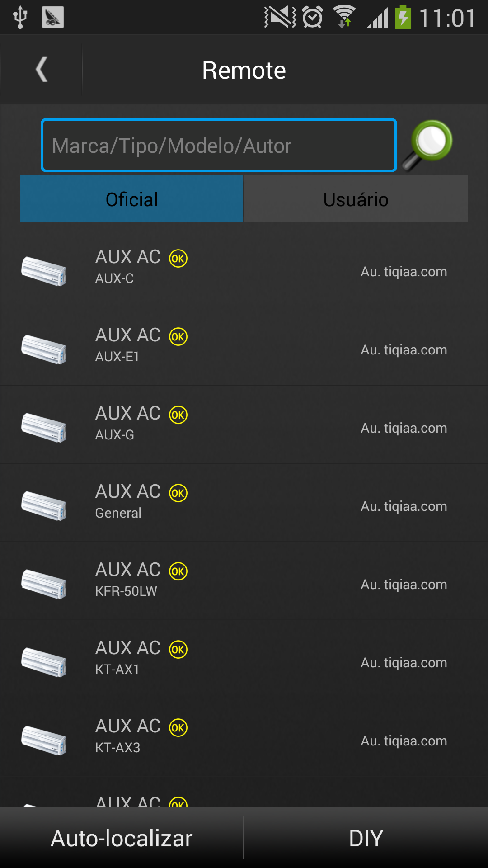Tap the air conditioner icon for KT-AX3

(x=44, y=740)
